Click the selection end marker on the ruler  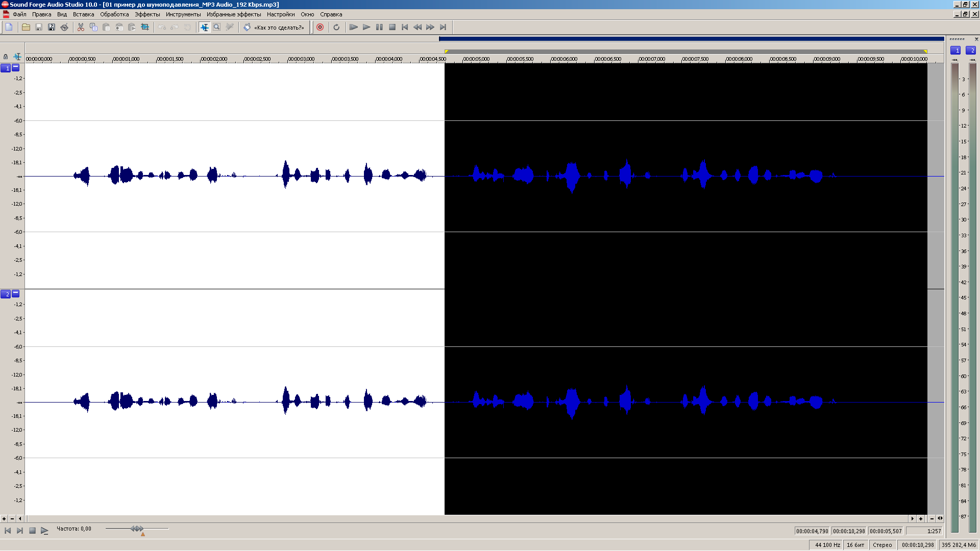click(x=925, y=52)
